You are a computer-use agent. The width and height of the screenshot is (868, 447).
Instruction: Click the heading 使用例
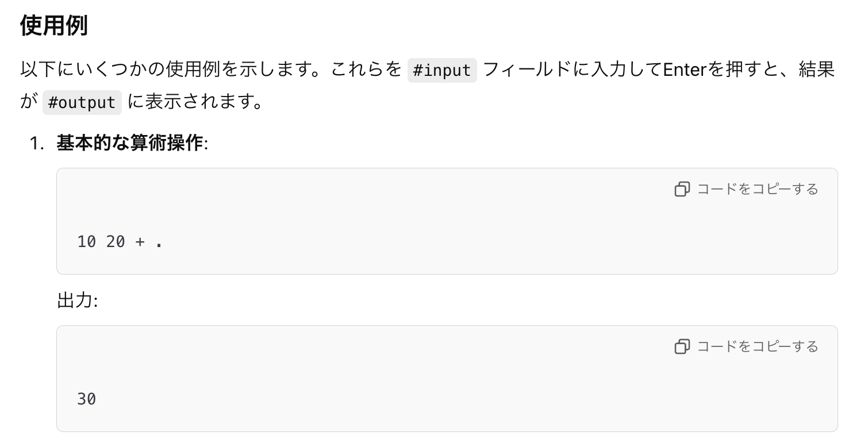pos(53,25)
